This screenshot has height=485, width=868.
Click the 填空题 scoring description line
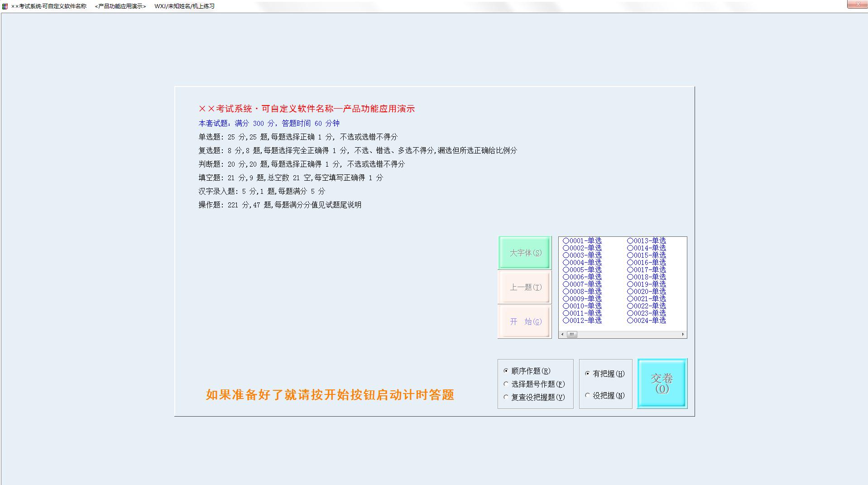pyautogui.click(x=291, y=178)
